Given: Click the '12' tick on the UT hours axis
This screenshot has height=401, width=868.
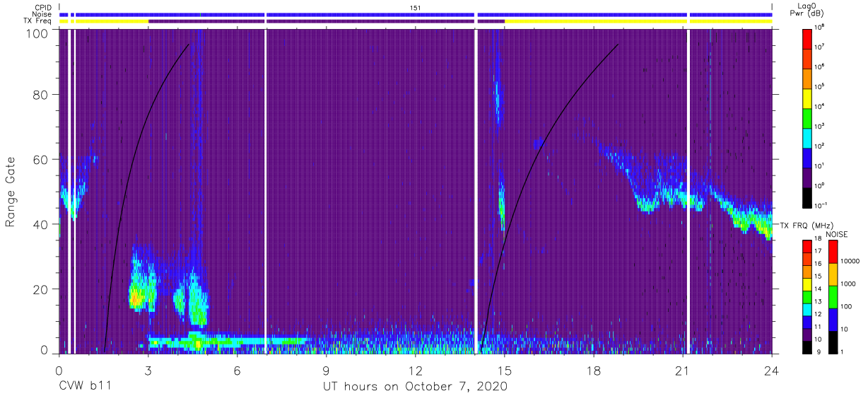Looking at the screenshot, I should point(415,370).
